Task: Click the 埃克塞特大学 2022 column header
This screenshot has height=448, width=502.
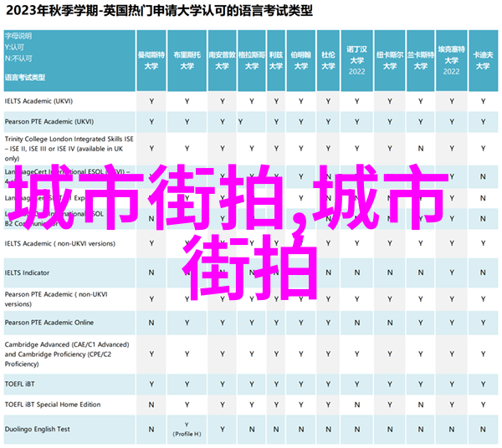Action: pos(452,61)
